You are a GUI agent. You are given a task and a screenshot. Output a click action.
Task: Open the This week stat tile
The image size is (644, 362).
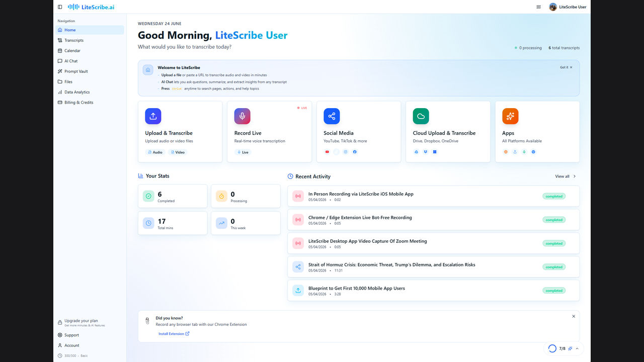tap(246, 223)
